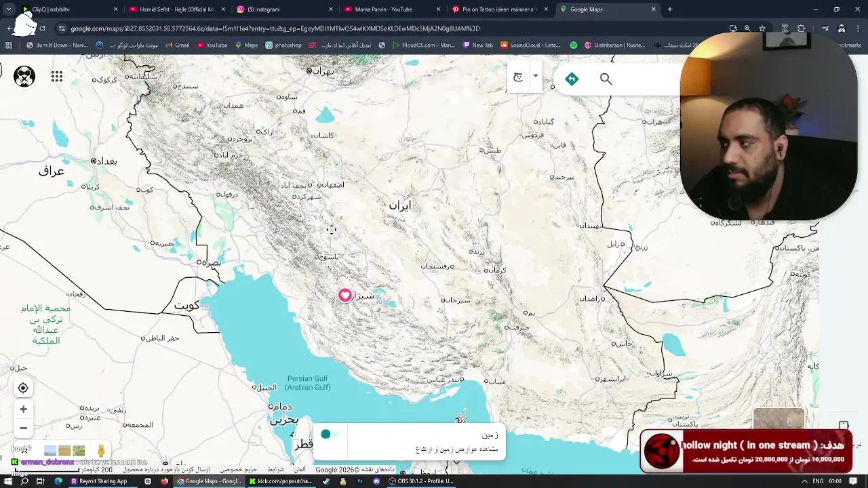Reload the page with refresh icon

43,28
